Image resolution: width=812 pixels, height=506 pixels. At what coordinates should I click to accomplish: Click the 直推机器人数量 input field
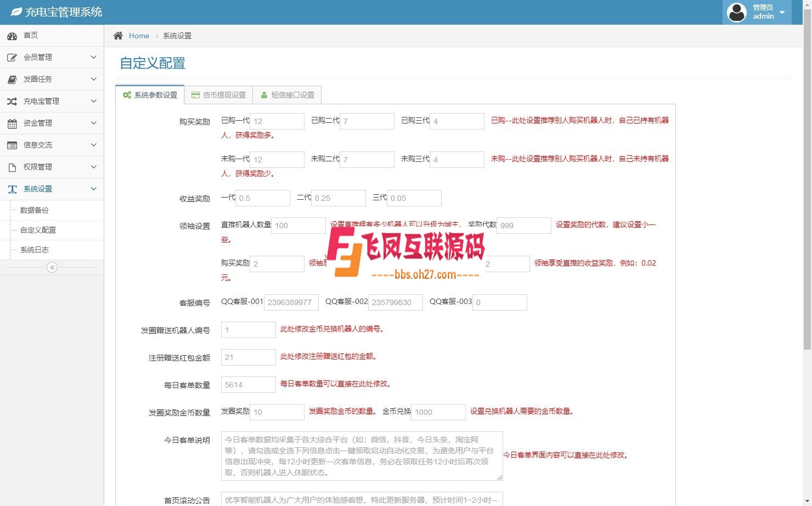[x=298, y=226]
